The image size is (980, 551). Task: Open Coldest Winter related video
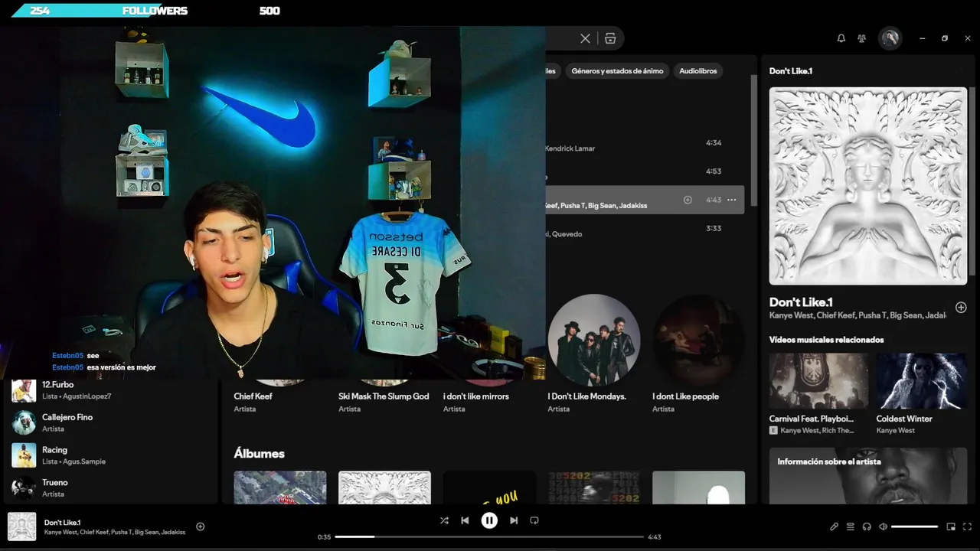[922, 394]
